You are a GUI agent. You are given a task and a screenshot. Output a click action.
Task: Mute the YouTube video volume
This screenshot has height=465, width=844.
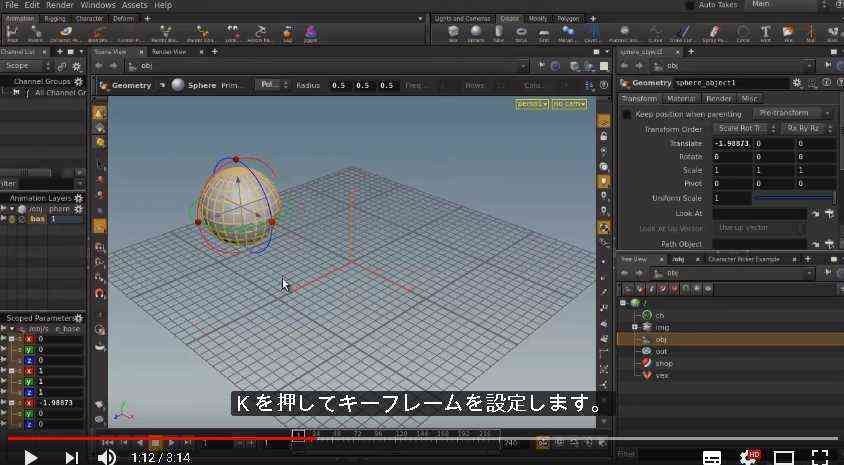click(x=107, y=458)
